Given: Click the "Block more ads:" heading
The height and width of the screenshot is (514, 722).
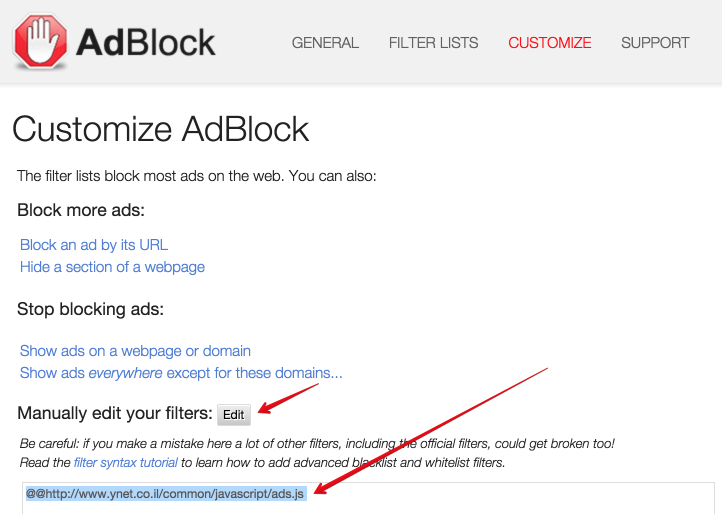Looking at the screenshot, I should tap(81, 210).
